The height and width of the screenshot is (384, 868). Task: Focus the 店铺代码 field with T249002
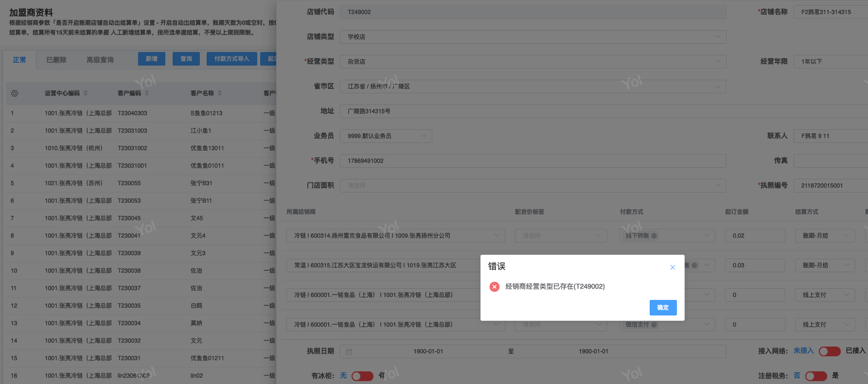(x=533, y=12)
